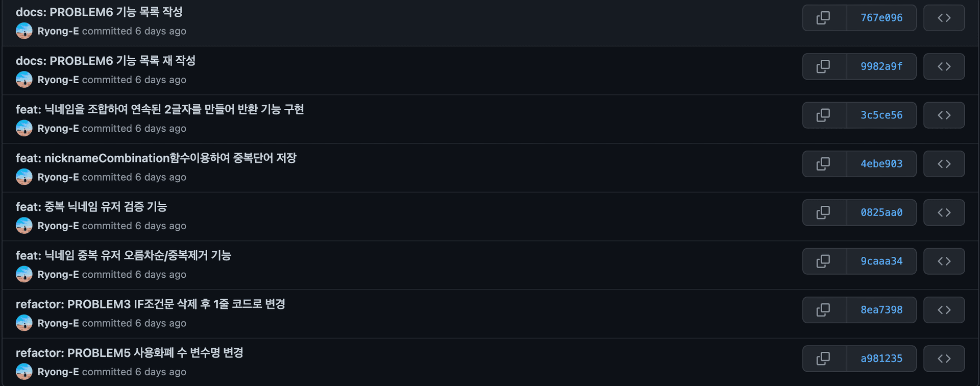The height and width of the screenshot is (386, 980).
Task: Copy full SHA for commit 9982a9f
Action: pos(823,66)
